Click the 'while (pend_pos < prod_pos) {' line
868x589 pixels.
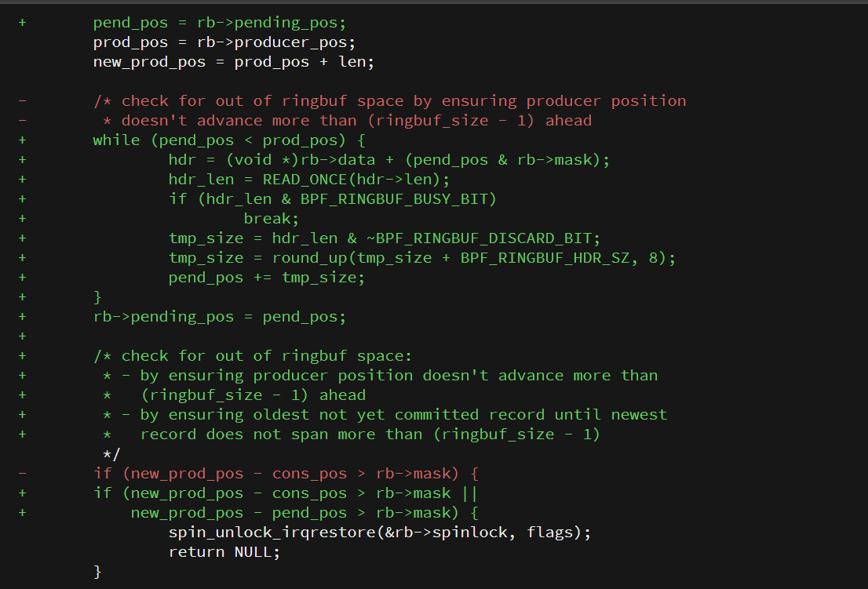click(228, 140)
